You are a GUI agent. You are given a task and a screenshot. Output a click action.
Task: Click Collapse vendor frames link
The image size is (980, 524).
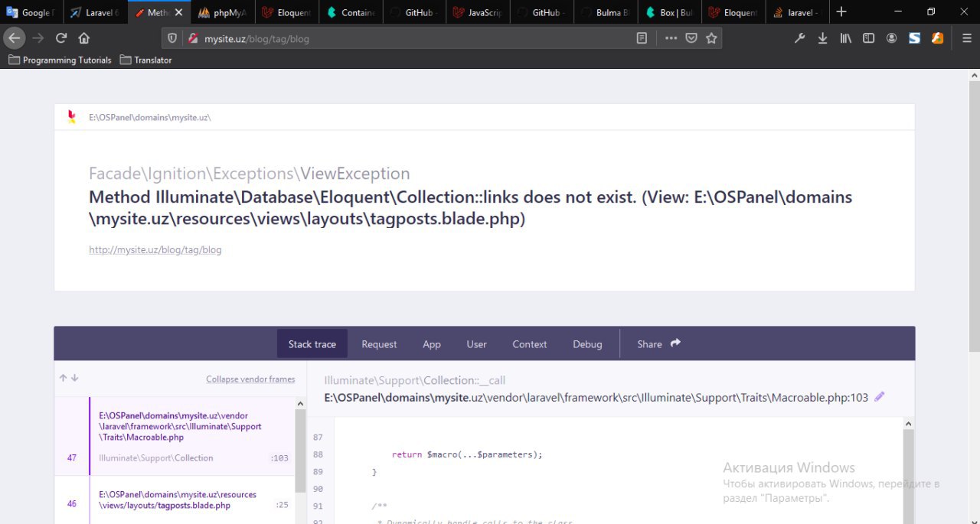point(250,379)
